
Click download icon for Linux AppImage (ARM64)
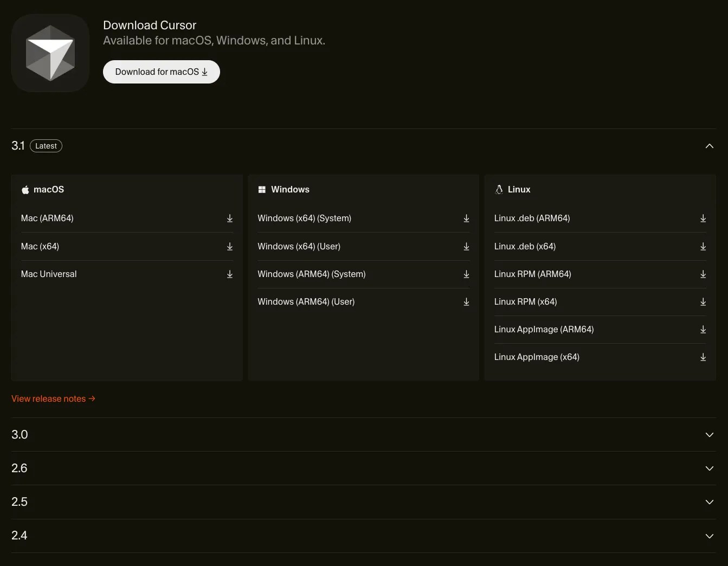(703, 330)
